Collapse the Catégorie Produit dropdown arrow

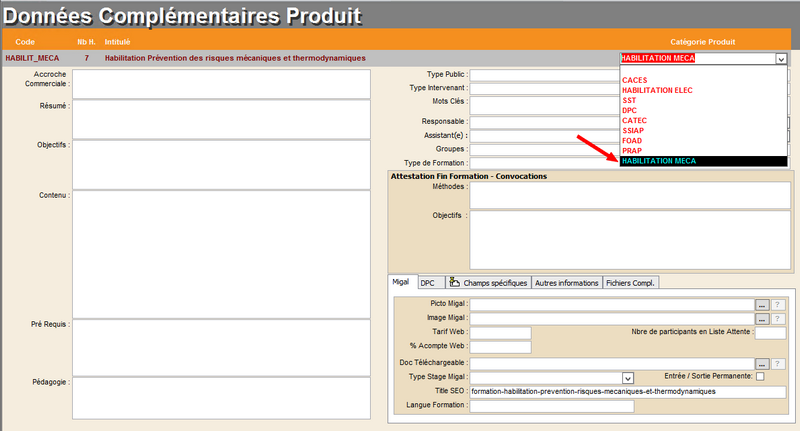[780, 59]
